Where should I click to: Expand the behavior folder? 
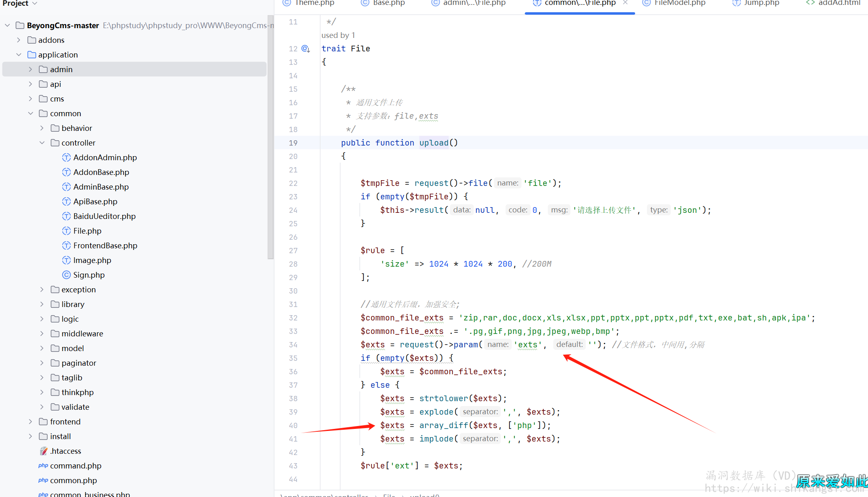click(42, 128)
